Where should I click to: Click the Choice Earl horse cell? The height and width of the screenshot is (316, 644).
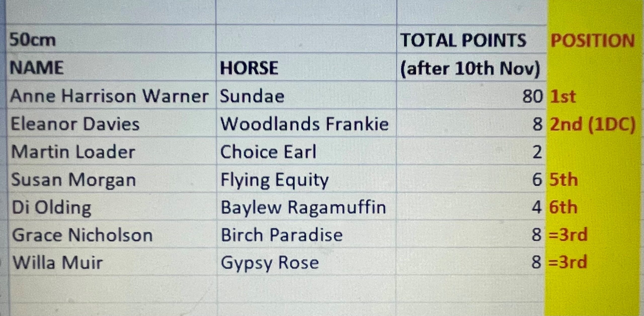(306, 151)
